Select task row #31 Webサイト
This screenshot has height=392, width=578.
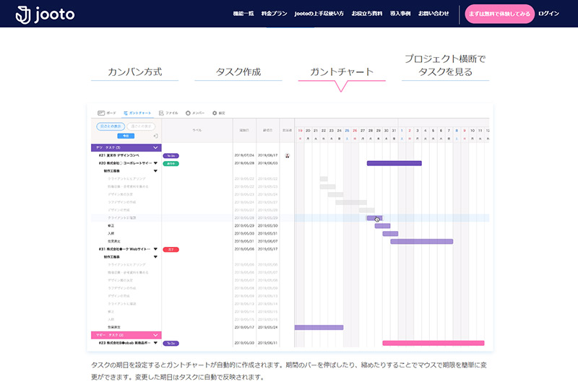126,249
